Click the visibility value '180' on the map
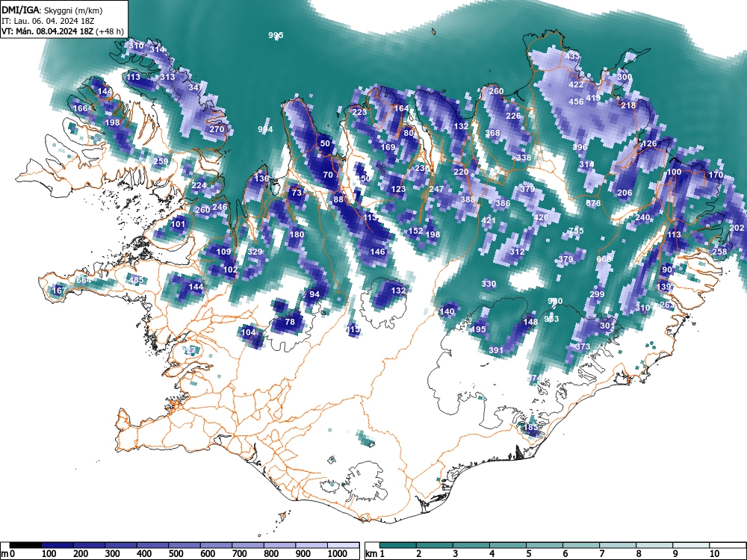 click(x=297, y=234)
